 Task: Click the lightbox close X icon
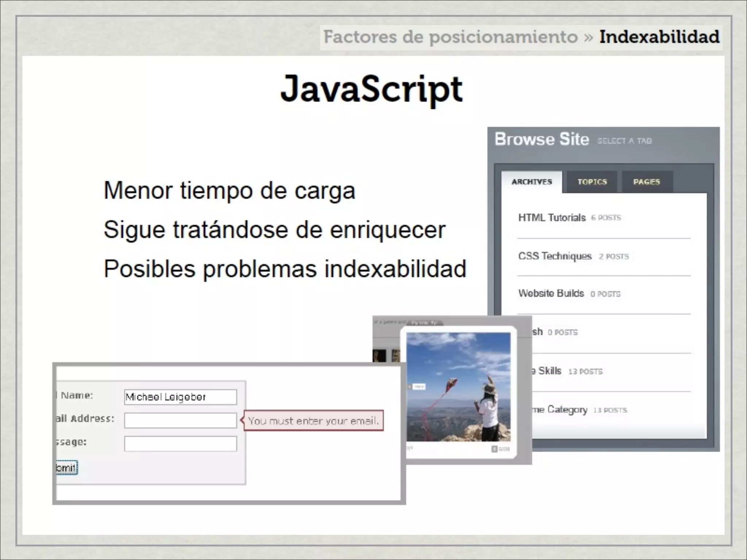coord(495,449)
